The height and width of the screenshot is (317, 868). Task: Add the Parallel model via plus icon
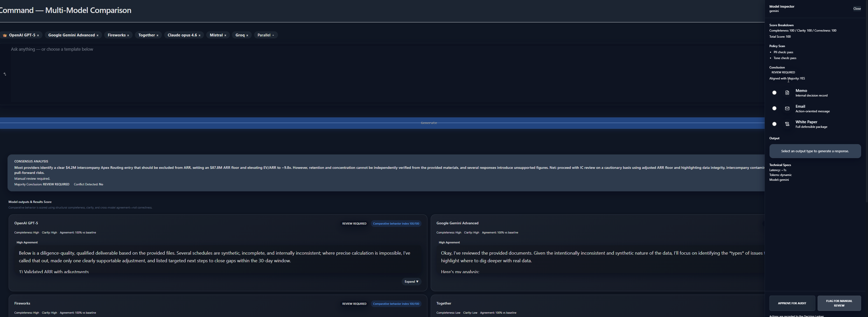click(273, 35)
